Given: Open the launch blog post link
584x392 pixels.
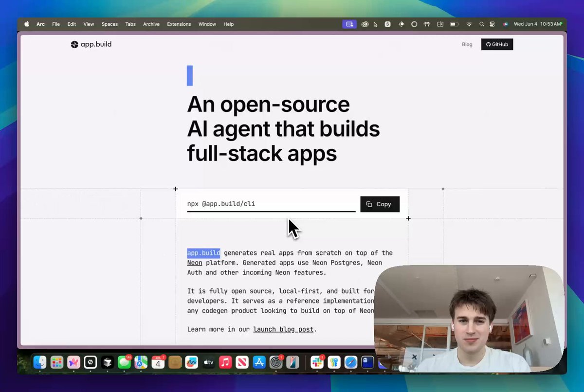Looking at the screenshot, I should pyautogui.click(x=283, y=329).
